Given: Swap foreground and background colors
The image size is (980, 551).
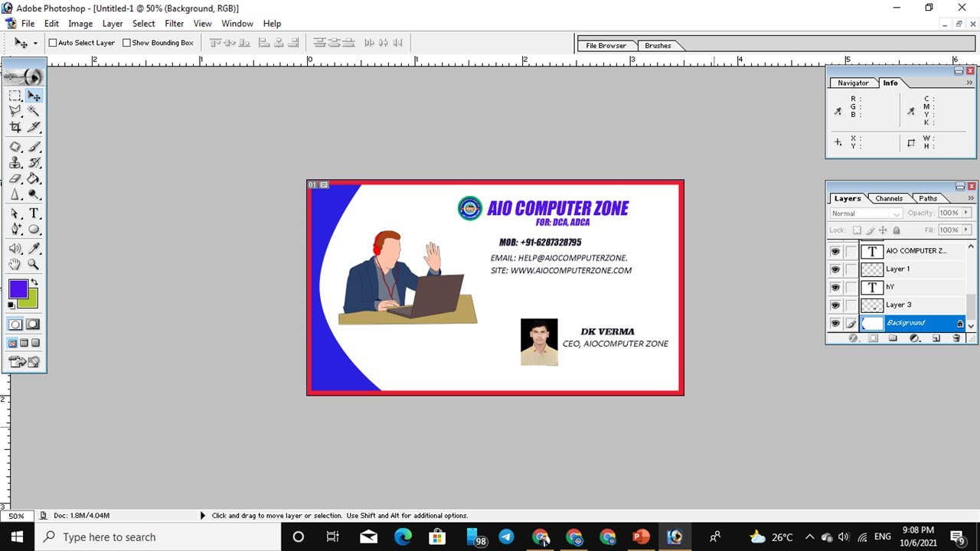Looking at the screenshot, I should 34,282.
